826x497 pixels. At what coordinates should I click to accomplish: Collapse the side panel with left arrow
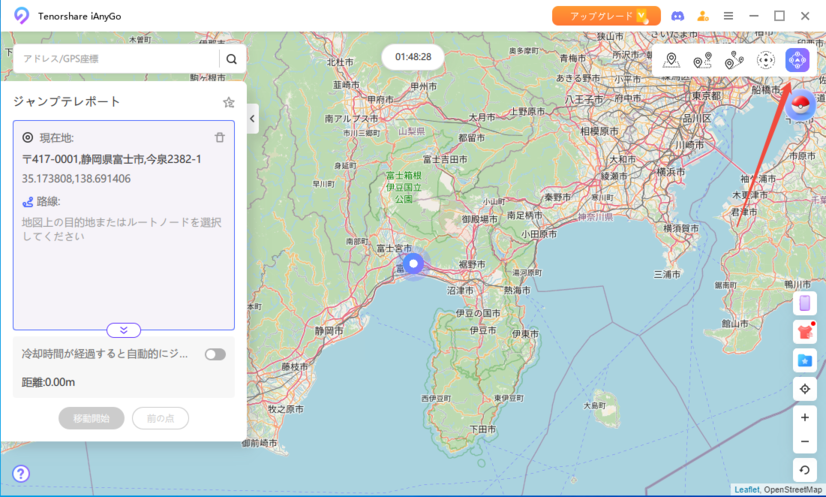coord(252,119)
